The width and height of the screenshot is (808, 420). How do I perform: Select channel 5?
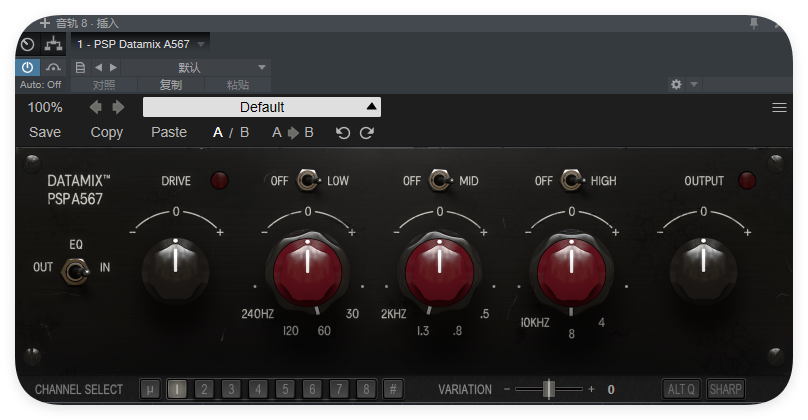pos(285,389)
